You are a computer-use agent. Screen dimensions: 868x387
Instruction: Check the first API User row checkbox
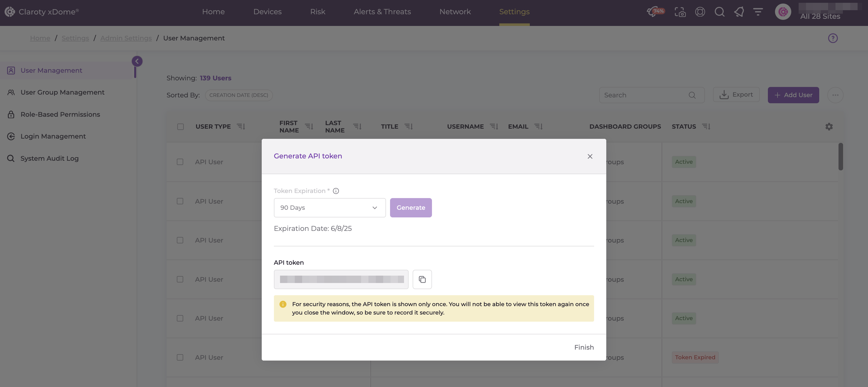pyautogui.click(x=180, y=162)
